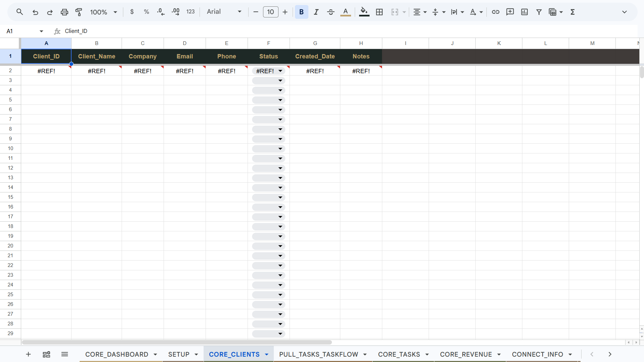Click the horizontal scrollbar
The image size is (644, 362).
click(177, 343)
